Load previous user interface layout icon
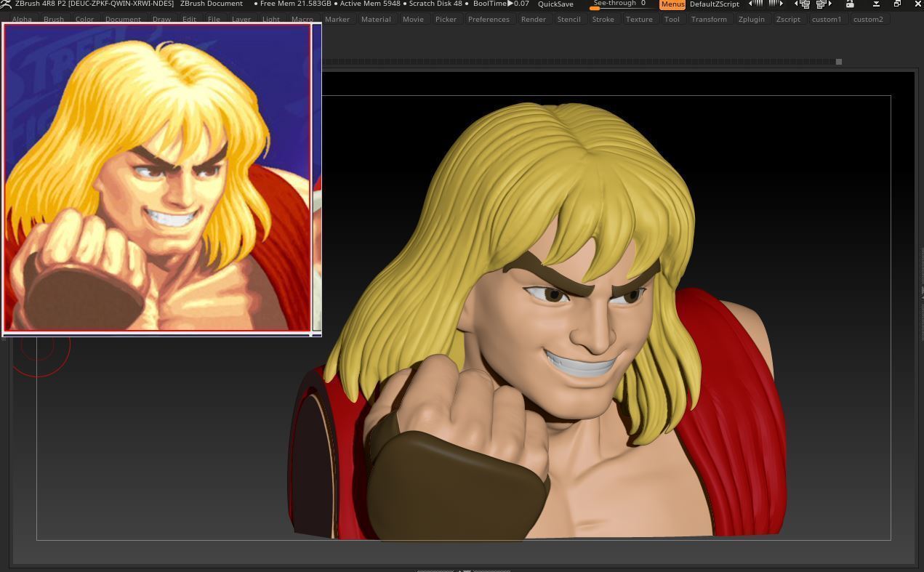Viewport: 924px width, 572px height. point(802,4)
